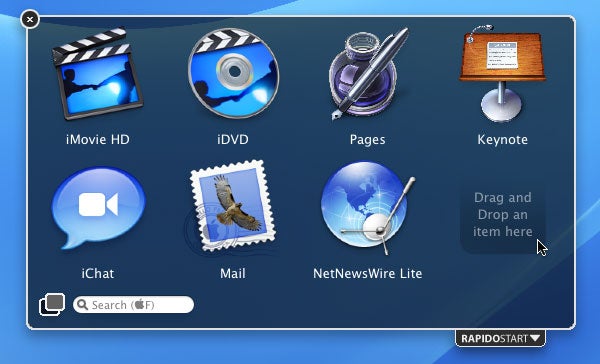Launch Keynote from the podium icon
Screen dimensions: 600x364
pos(502,73)
